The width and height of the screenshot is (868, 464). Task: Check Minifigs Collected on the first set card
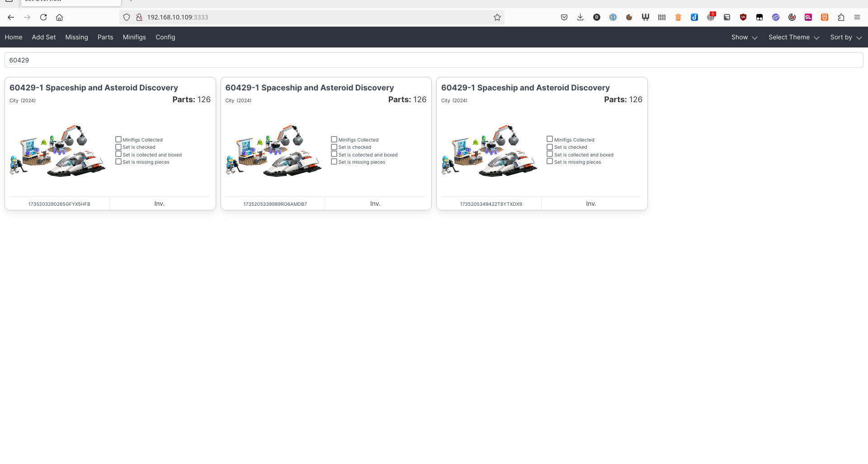(118, 140)
